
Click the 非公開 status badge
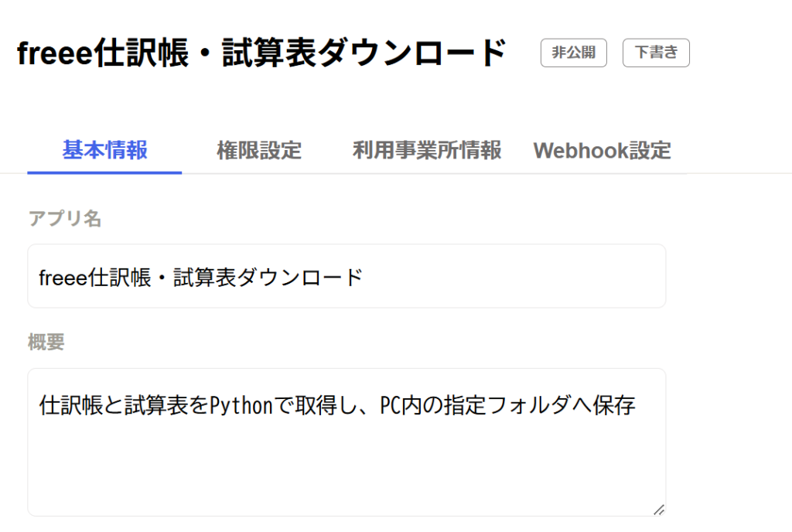point(574,53)
